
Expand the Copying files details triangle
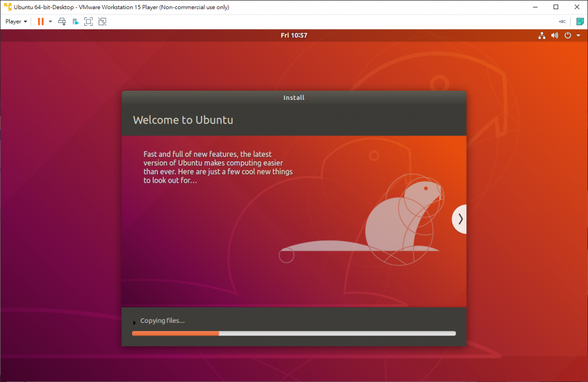[x=134, y=322]
